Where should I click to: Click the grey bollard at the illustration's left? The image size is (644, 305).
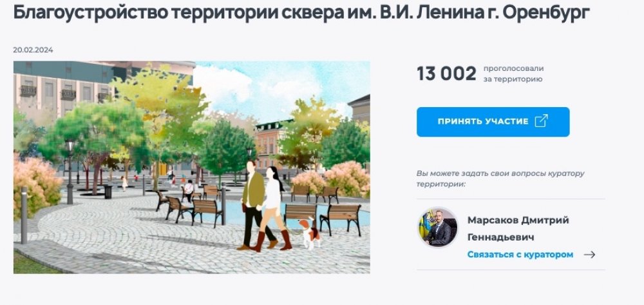24,215
